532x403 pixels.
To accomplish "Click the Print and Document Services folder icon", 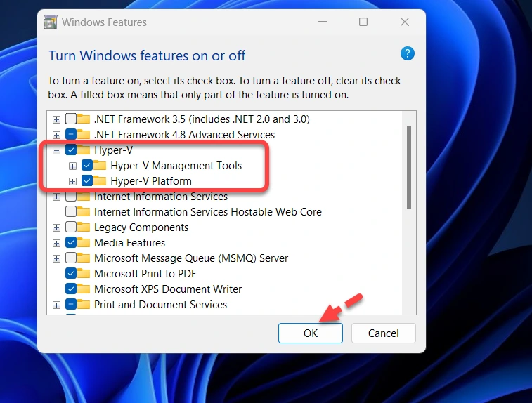I will (84, 305).
